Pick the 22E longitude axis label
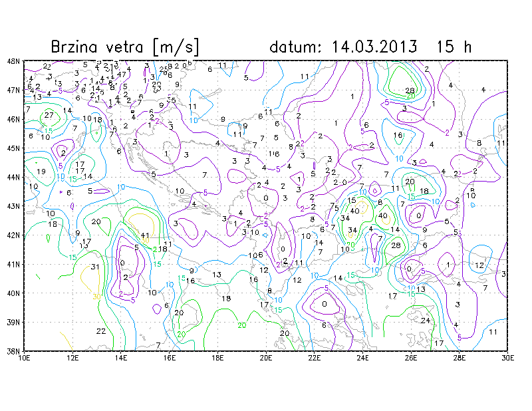This screenshot has width=532, height=411. pos(314,358)
